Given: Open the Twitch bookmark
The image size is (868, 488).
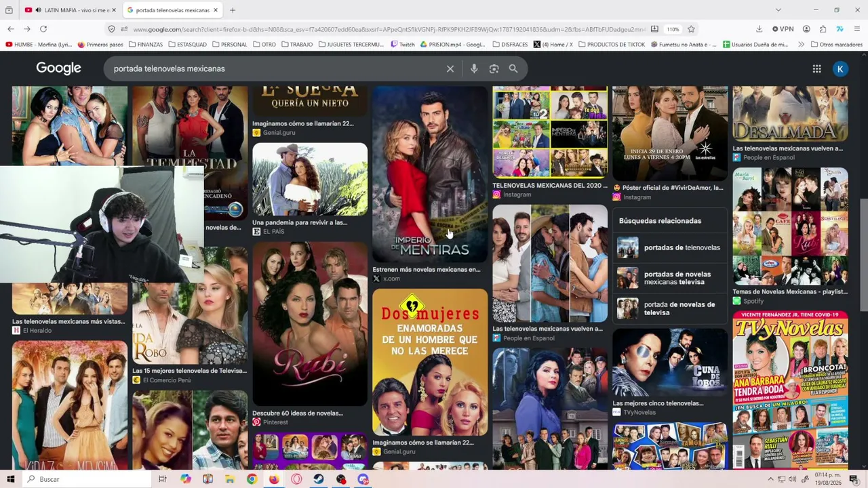Looking at the screenshot, I should 402,45.
